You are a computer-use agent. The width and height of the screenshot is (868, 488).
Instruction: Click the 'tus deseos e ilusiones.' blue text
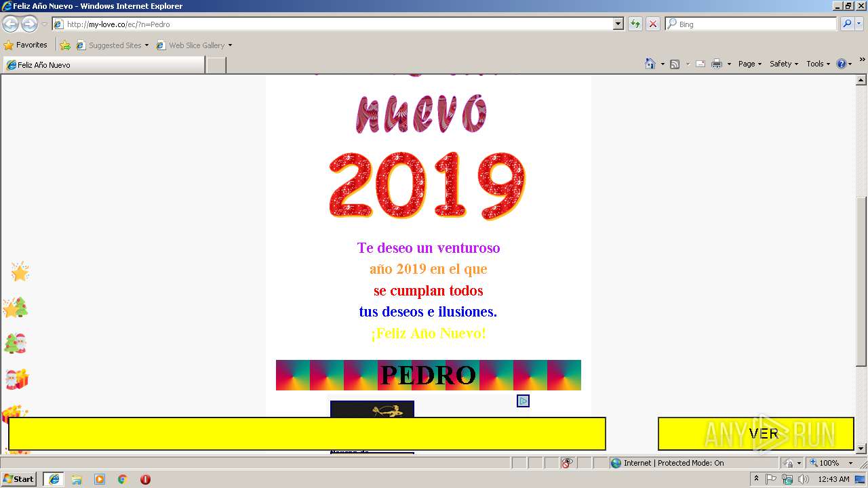428,312
